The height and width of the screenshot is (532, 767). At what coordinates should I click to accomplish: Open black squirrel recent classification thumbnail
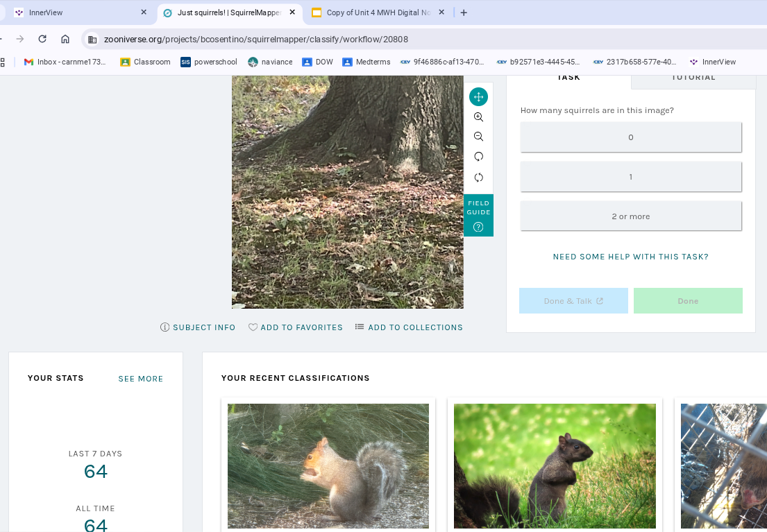point(555,466)
